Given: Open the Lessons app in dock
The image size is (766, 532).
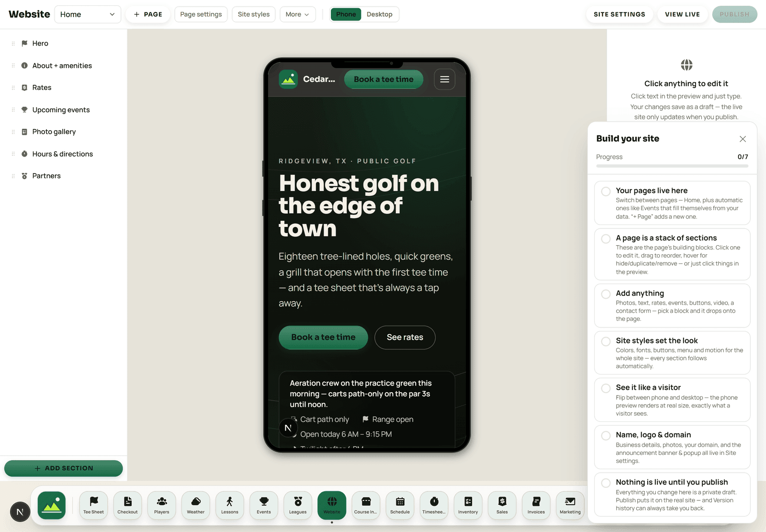Looking at the screenshot, I should coord(229,505).
